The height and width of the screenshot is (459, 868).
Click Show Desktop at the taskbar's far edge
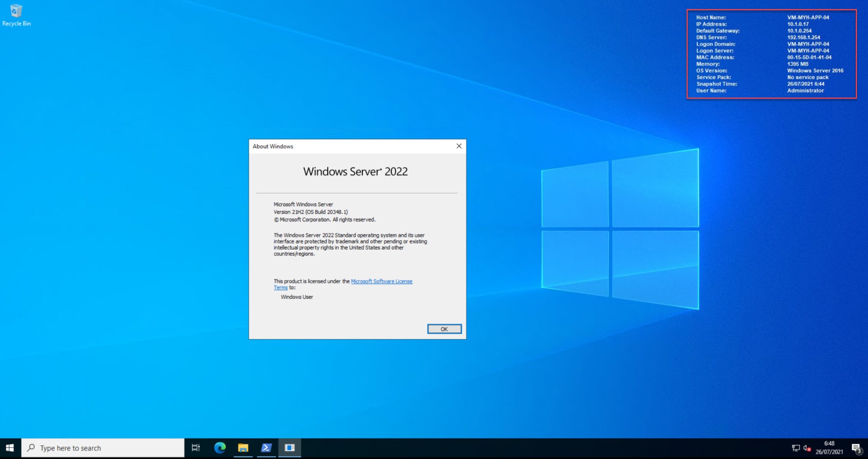click(x=867, y=448)
